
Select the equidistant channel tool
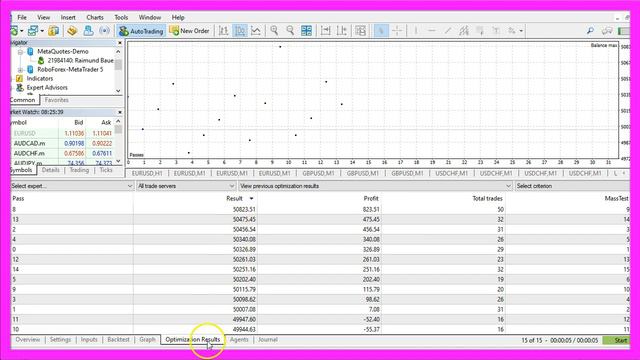pos(464,31)
